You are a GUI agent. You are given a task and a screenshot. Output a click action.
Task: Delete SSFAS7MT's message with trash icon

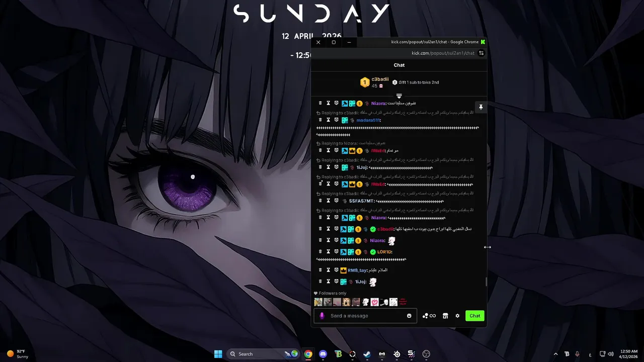(x=320, y=201)
